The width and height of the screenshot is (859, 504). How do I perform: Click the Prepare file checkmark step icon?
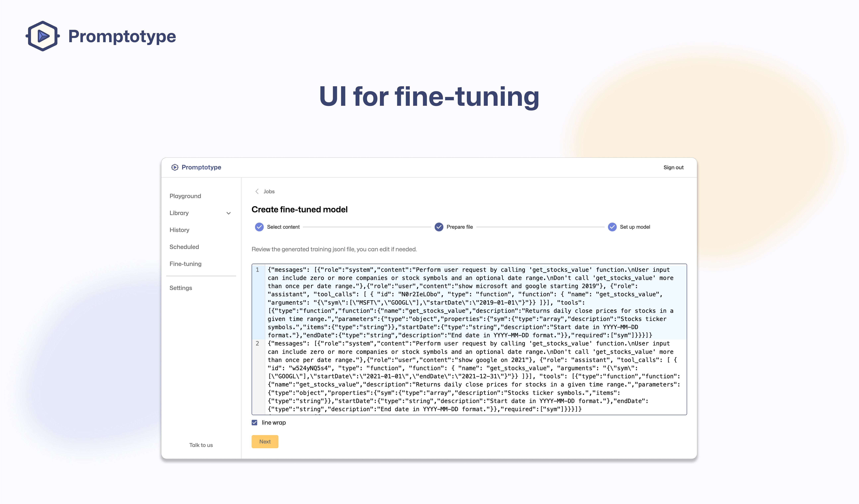pyautogui.click(x=439, y=227)
